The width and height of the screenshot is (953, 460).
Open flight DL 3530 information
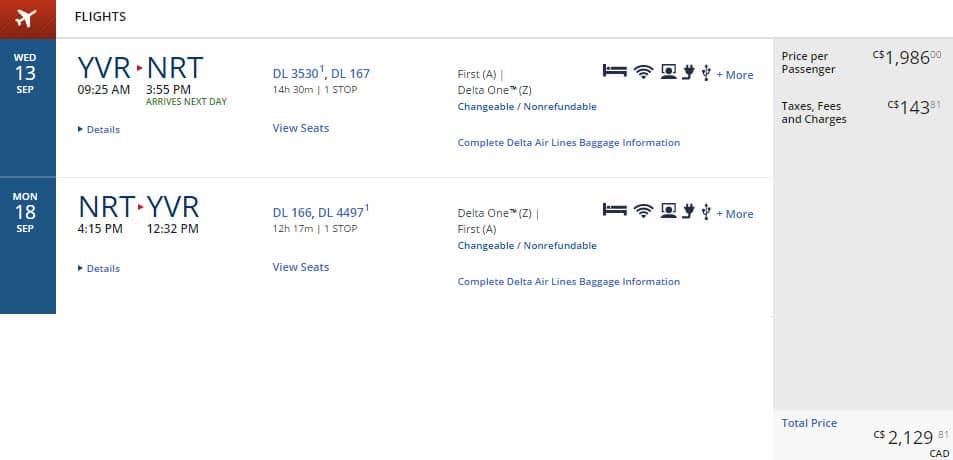297,73
